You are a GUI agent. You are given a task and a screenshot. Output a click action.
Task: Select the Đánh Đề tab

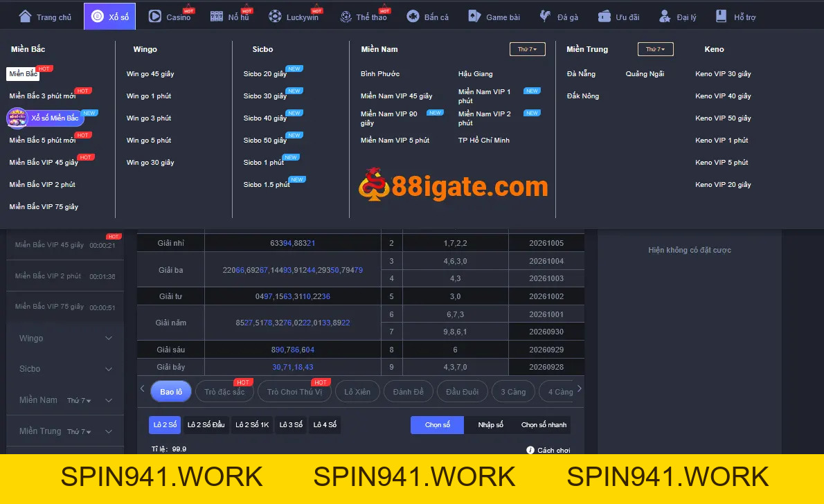click(x=409, y=392)
